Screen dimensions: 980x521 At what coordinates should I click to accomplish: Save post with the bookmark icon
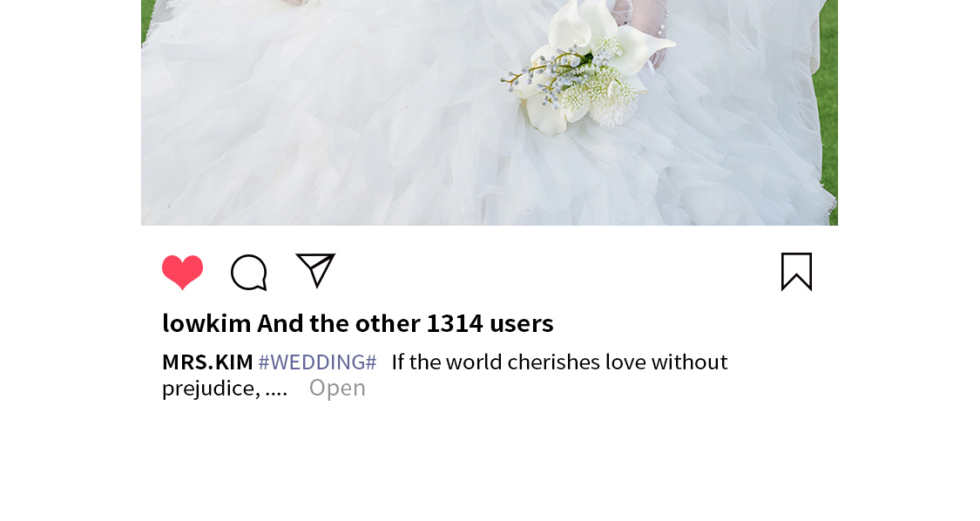click(x=796, y=272)
